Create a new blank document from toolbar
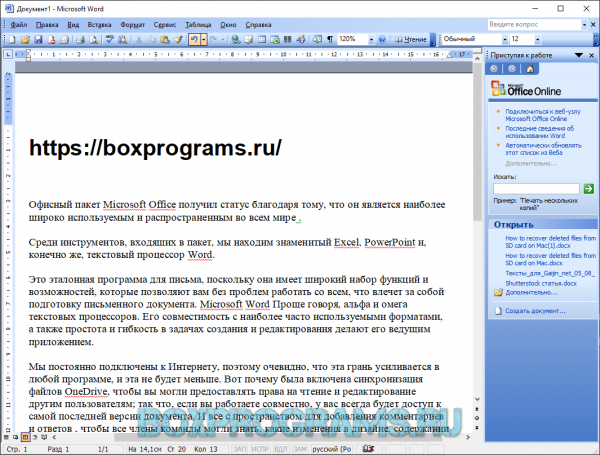Viewport: 600px width, 455px height. tap(12, 39)
